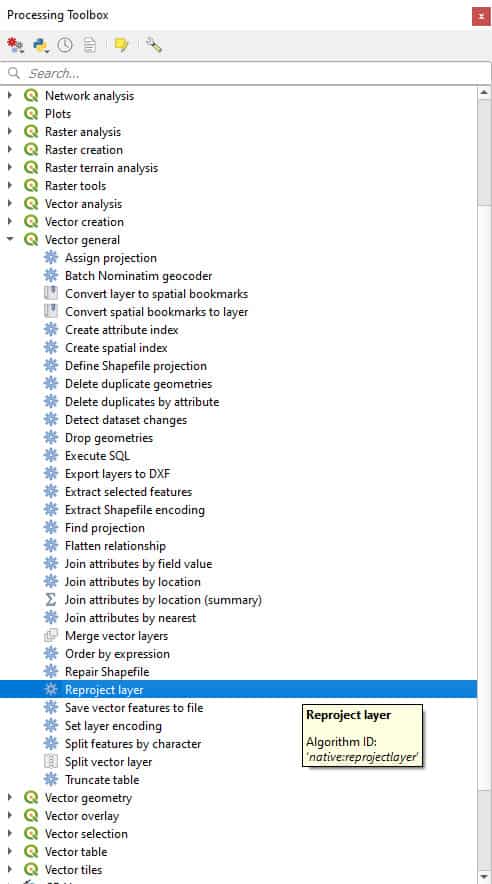The image size is (492, 884).
Task: Expand the Vector geometry group
Action: click(x=10, y=798)
